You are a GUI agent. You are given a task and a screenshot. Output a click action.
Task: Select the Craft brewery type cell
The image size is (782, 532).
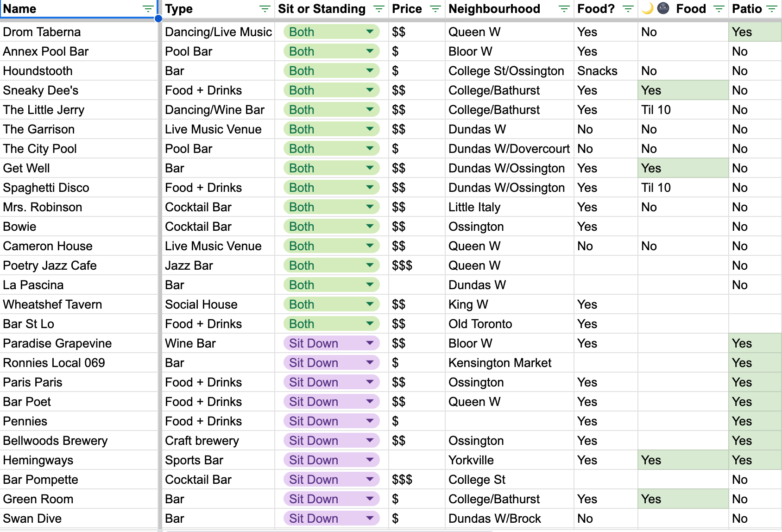point(218,441)
